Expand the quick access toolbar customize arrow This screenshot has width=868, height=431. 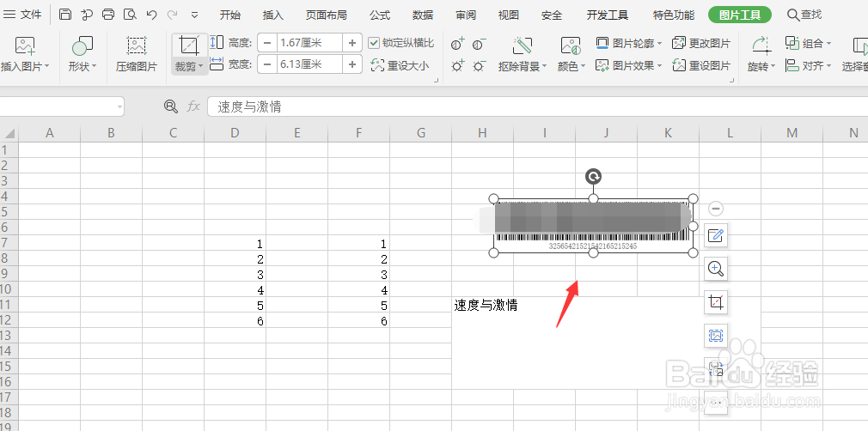(x=194, y=15)
